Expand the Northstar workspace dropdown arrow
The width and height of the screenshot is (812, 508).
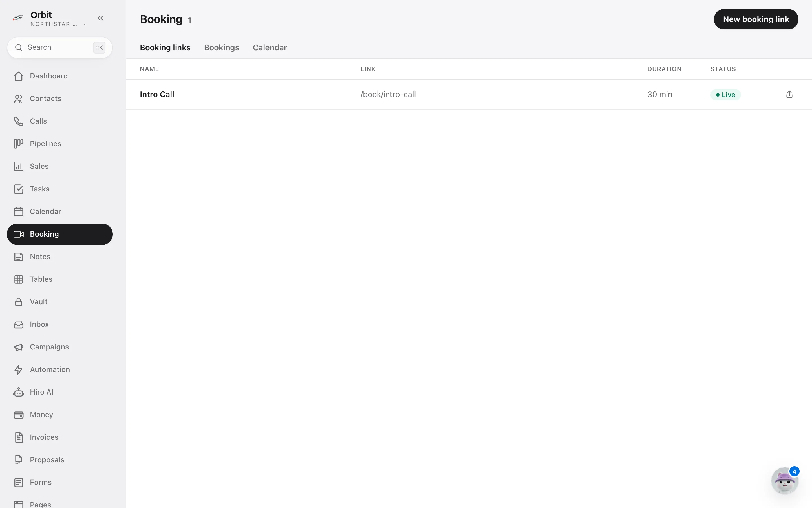pos(85,24)
